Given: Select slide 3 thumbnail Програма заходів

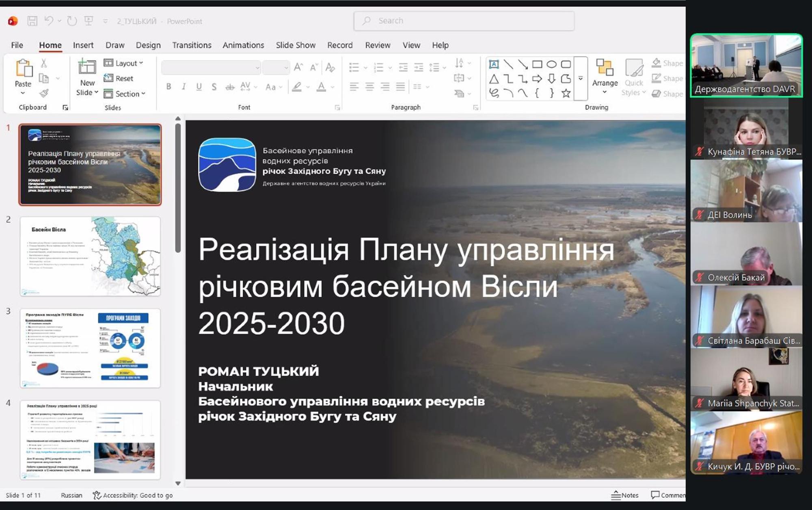Looking at the screenshot, I should coord(90,348).
